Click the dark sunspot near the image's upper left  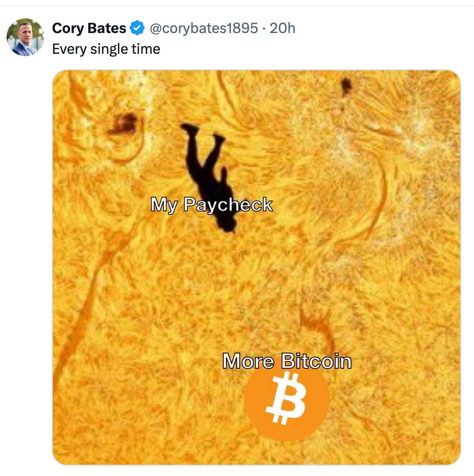(x=124, y=124)
